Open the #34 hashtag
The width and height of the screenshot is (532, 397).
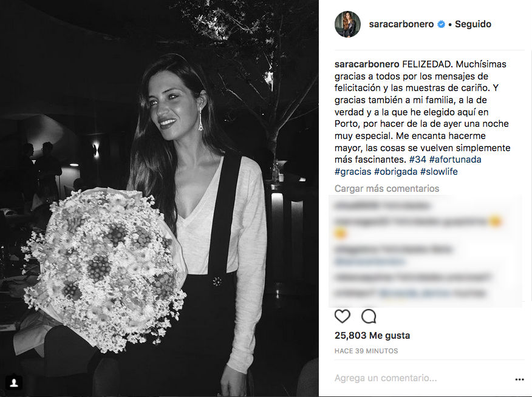(418, 159)
